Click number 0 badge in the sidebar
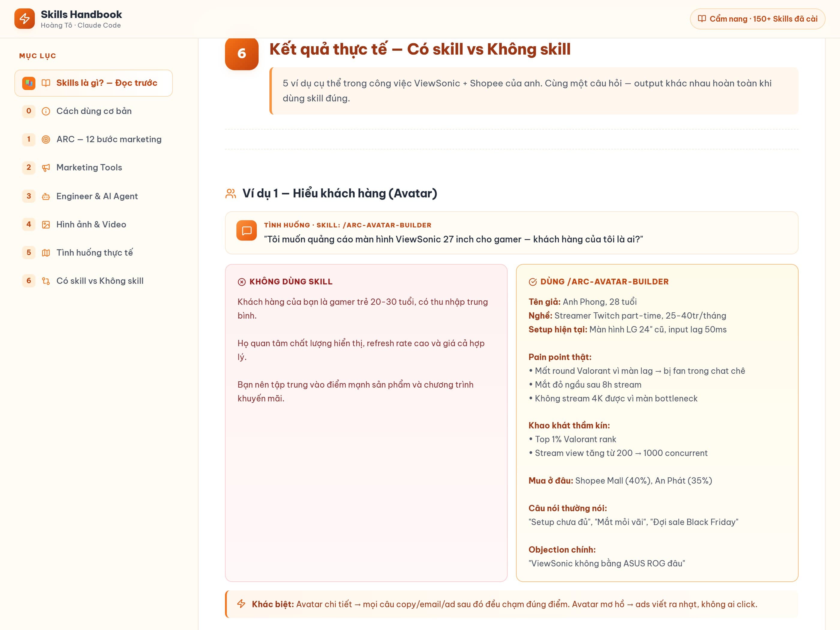 pos(29,111)
